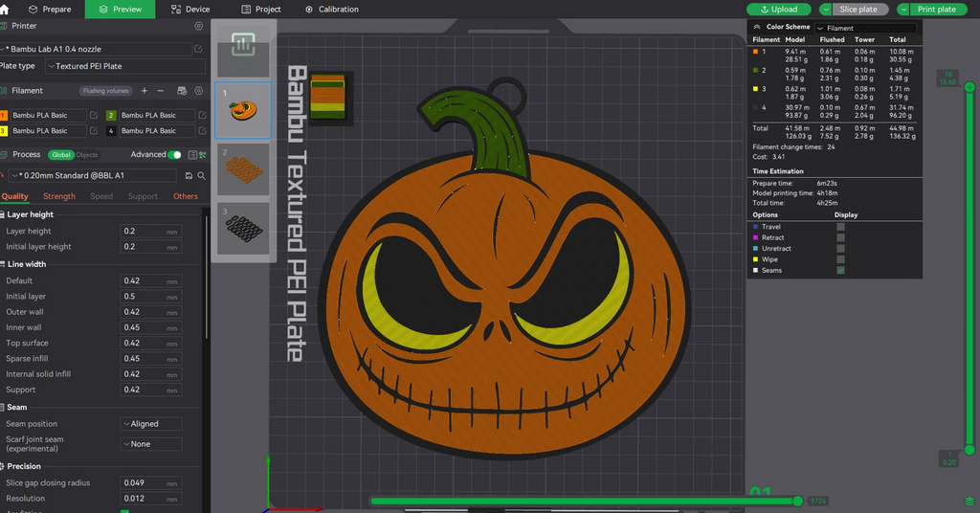
Task: Uncheck Seams display checkbox
Action: pos(840,271)
